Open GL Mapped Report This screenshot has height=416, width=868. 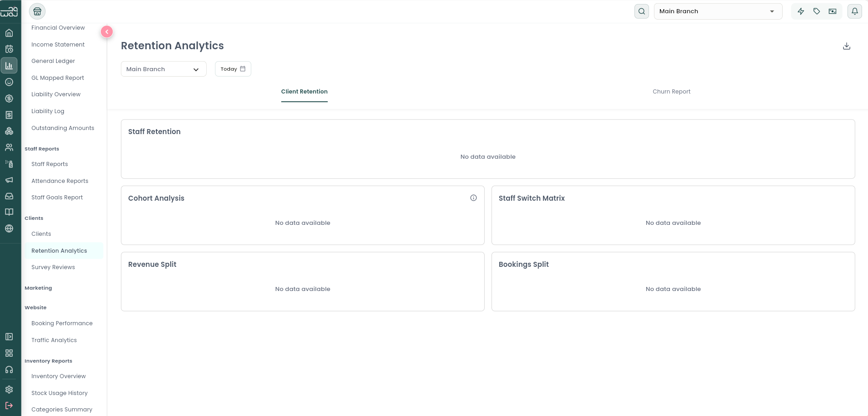point(58,78)
